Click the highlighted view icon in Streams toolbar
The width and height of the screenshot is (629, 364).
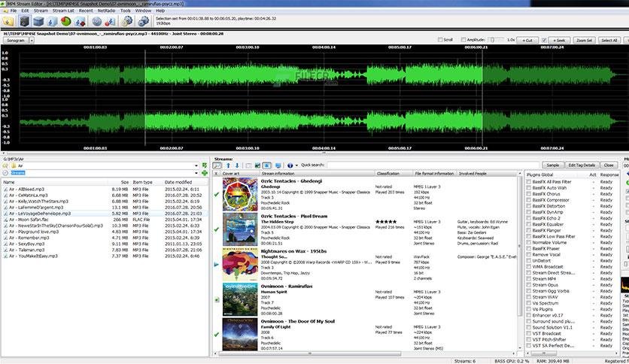pos(267,165)
